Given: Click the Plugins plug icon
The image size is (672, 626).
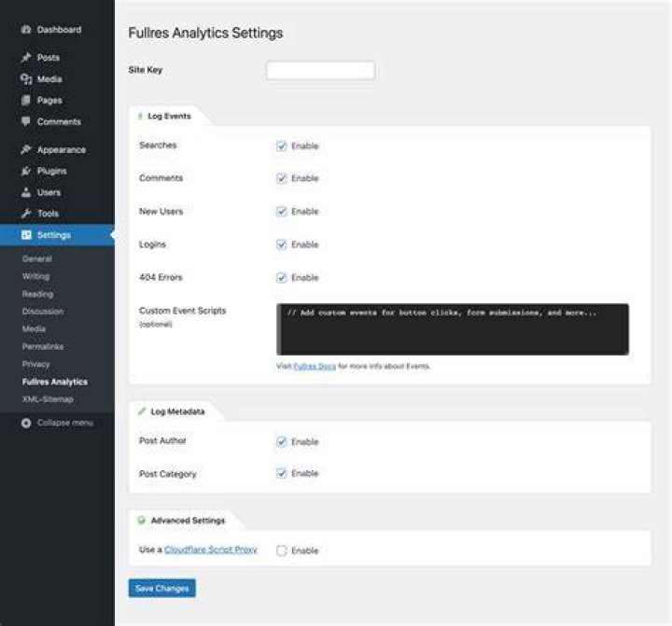Looking at the screenshot, I should point(26,171).
